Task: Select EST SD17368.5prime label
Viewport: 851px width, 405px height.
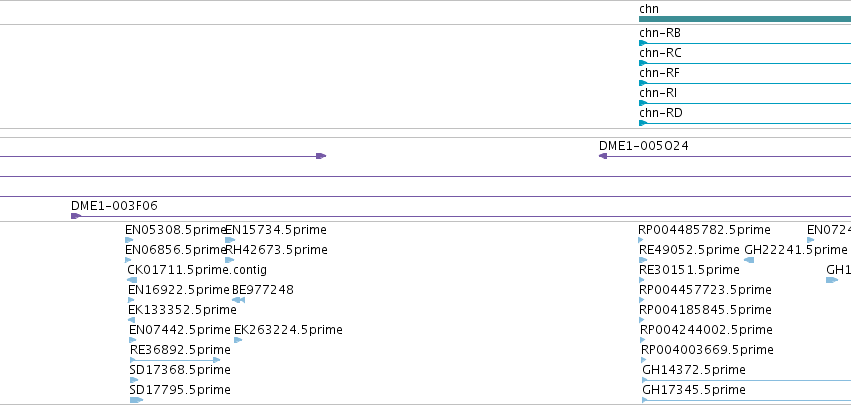Action: pyautogui.click(x=180, y=371)
